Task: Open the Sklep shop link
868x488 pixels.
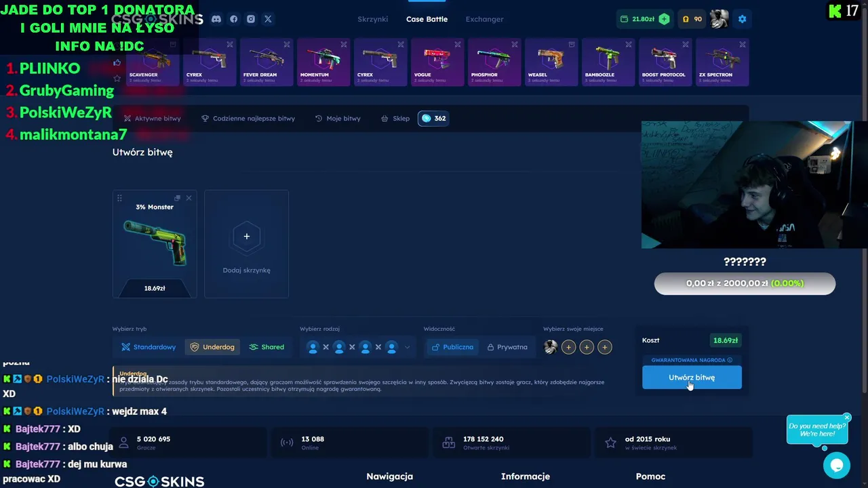Action: [x=395, y=118]
